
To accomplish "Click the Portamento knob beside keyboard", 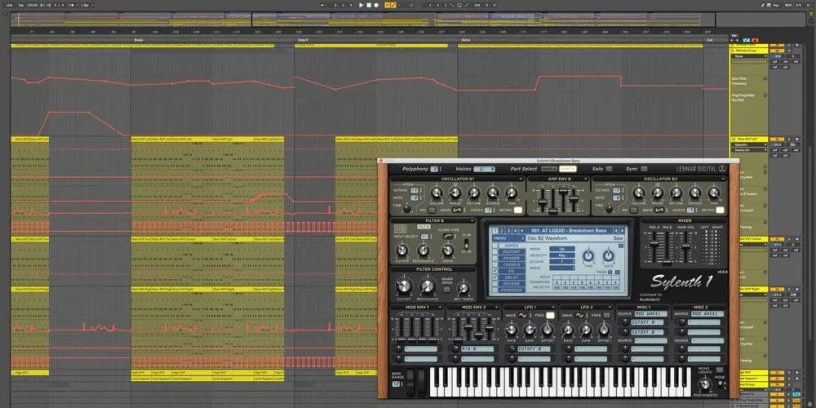I will [704, 384].
